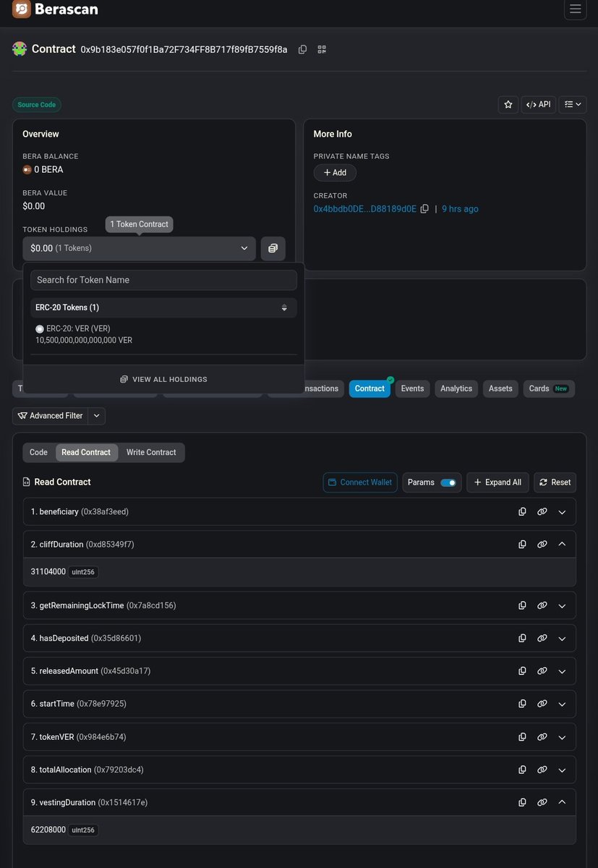This screenshot has height=868, width=598.
Task: Switch to the Contract tab
Action: 370,388
